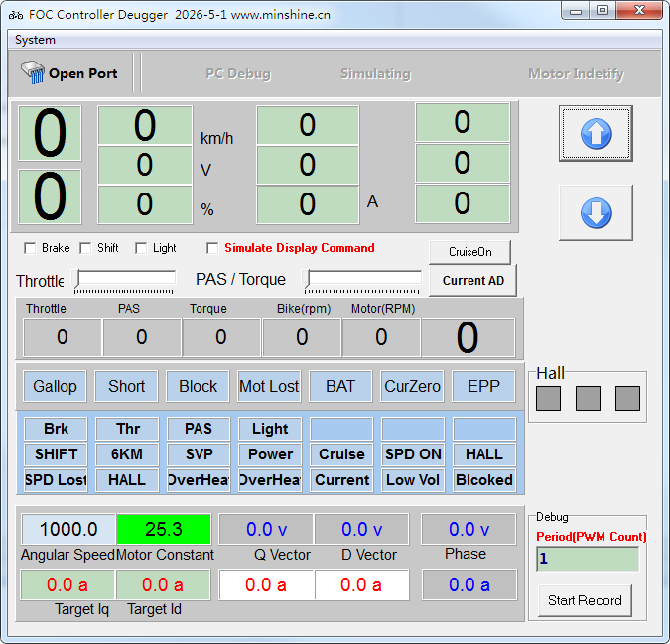
Task: Click the PAS / Torque slider handle
Action: click(307, 279)
